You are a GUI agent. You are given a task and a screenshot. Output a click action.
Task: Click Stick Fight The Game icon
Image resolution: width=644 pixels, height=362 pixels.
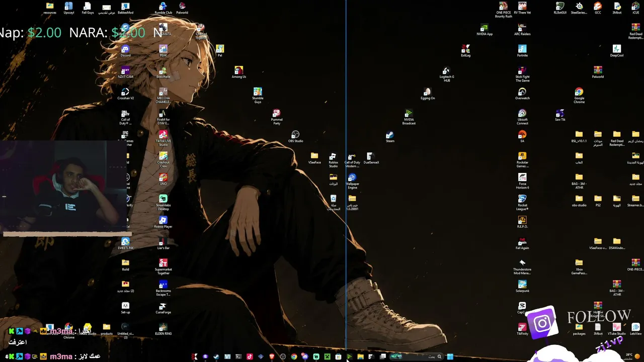point(522,74)
